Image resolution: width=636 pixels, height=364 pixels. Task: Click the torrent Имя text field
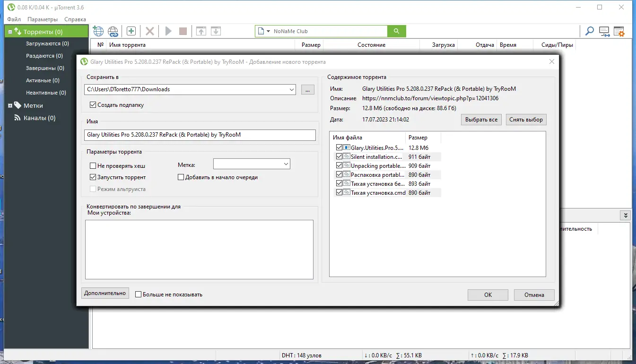tap(200, 135)
